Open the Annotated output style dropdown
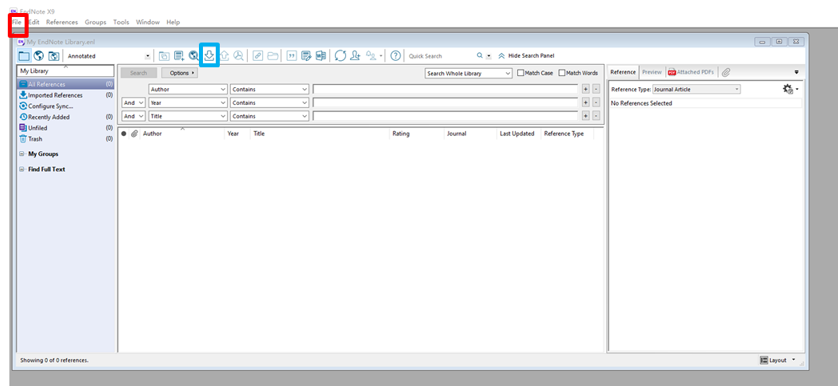 pyautogui.click(x=108, y=56)
